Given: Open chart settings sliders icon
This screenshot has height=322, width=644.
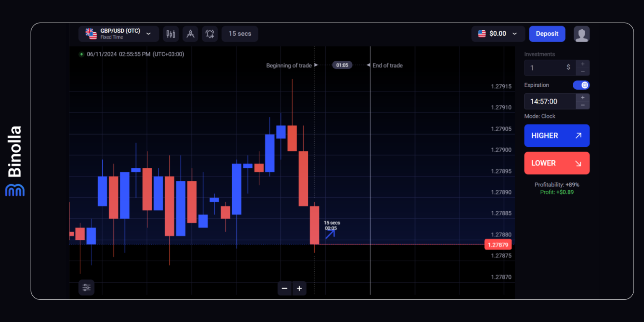Looking at the screenshot, I should point(86,288).
